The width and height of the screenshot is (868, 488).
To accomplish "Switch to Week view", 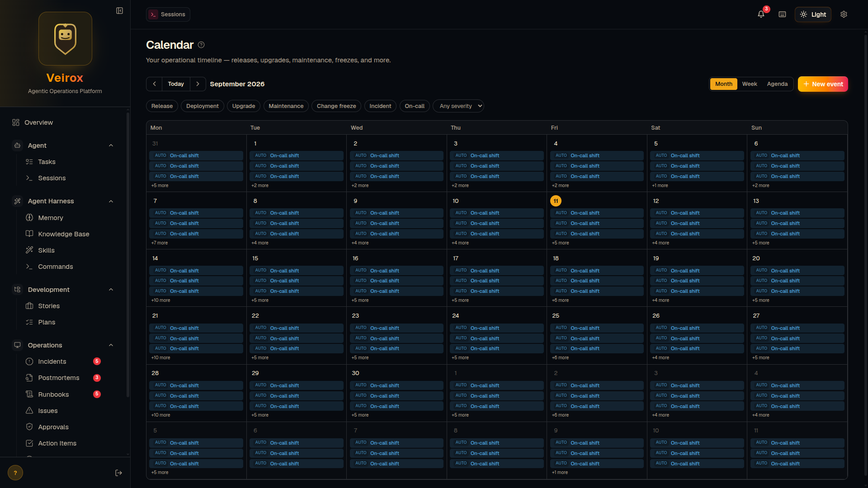I will pyautogui.click(x=750, y=84).
